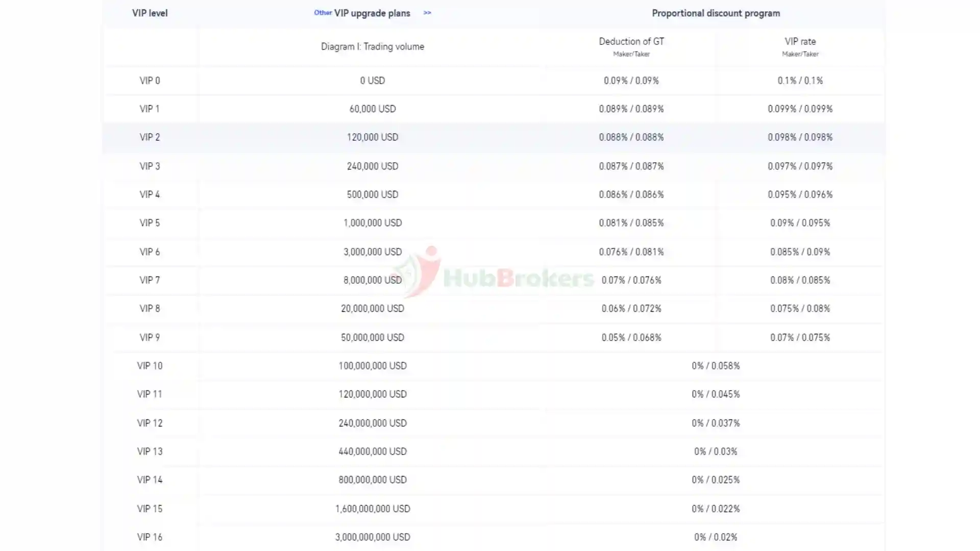Click the VIP 13 level cell

pos(150,452)
